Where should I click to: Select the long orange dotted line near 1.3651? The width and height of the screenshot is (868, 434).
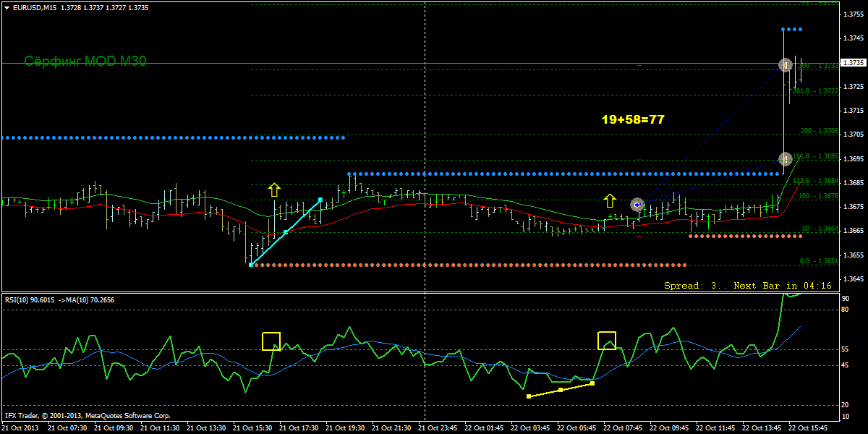(x=468, y=265)
